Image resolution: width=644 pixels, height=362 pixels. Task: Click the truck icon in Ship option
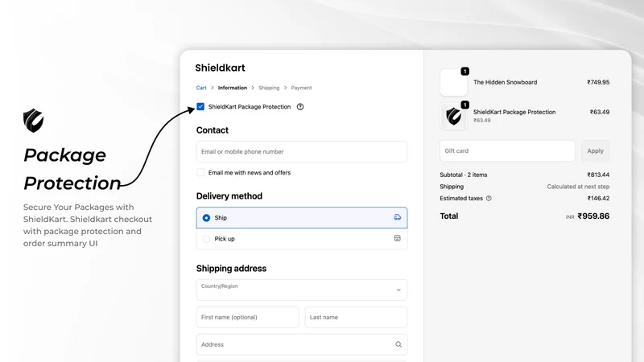tap(397, 217)
